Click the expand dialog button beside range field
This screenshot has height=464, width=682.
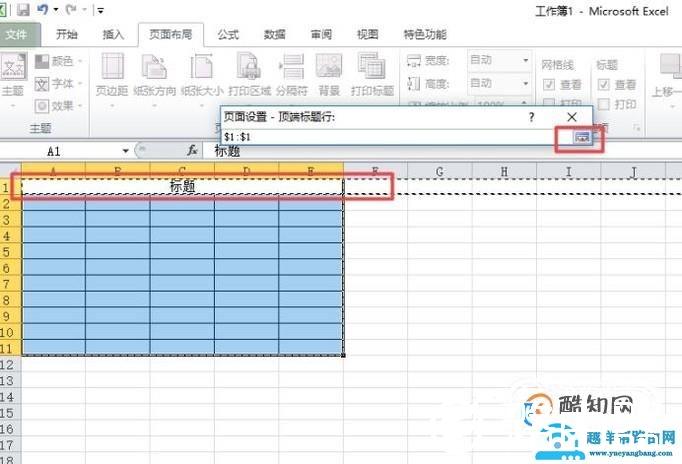(x=582, y=138)
